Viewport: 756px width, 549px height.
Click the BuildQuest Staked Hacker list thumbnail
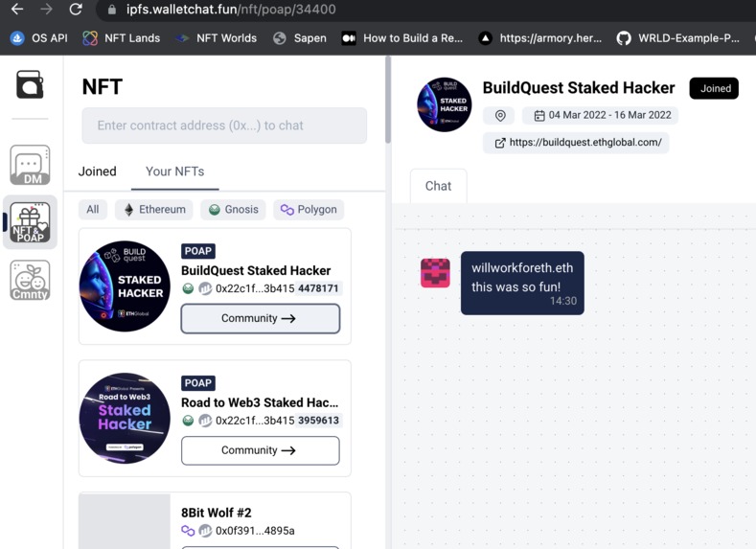[125, 286]
